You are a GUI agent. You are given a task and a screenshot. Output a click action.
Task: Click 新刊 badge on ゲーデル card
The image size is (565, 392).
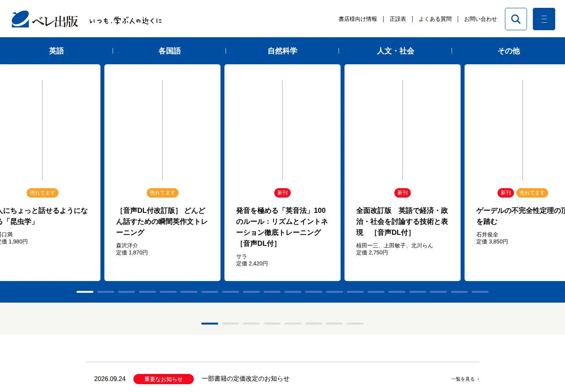pyautogui.click(x=506, y=193)
